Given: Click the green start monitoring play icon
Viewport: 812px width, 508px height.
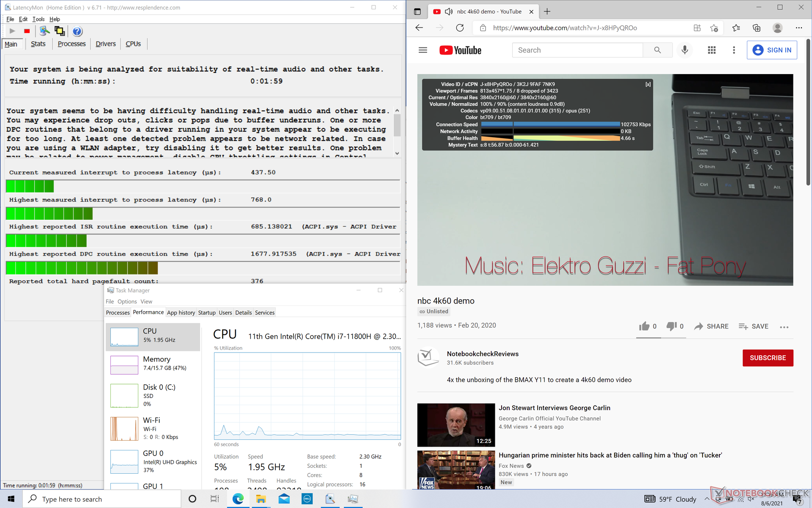Looking at the screenshot, I should 12,31.
